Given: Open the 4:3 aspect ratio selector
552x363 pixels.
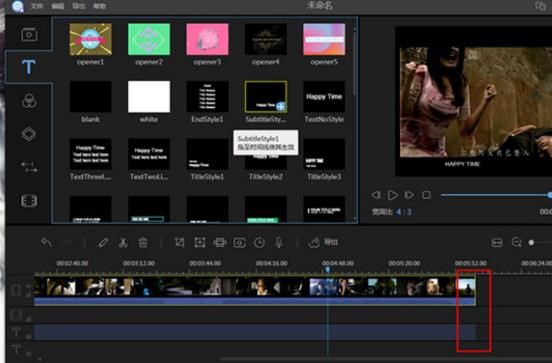Looking at the screenshot, I should (x=403, y=212).
